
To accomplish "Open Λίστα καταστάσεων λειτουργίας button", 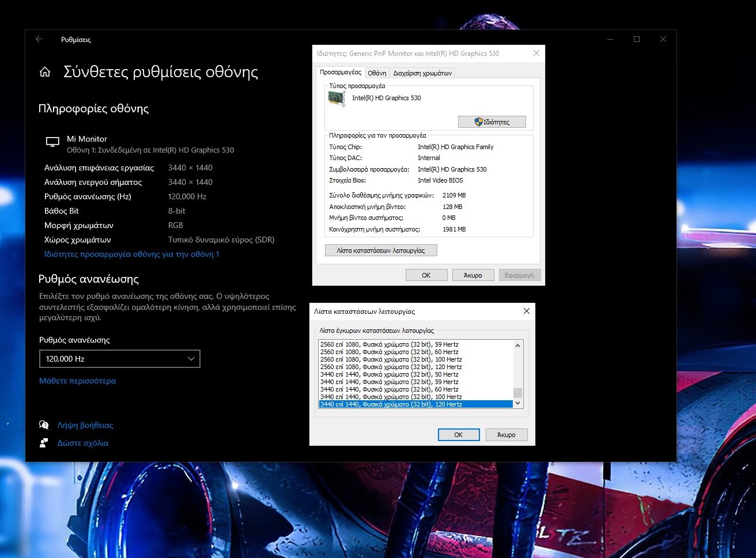I will coord(381,250).
